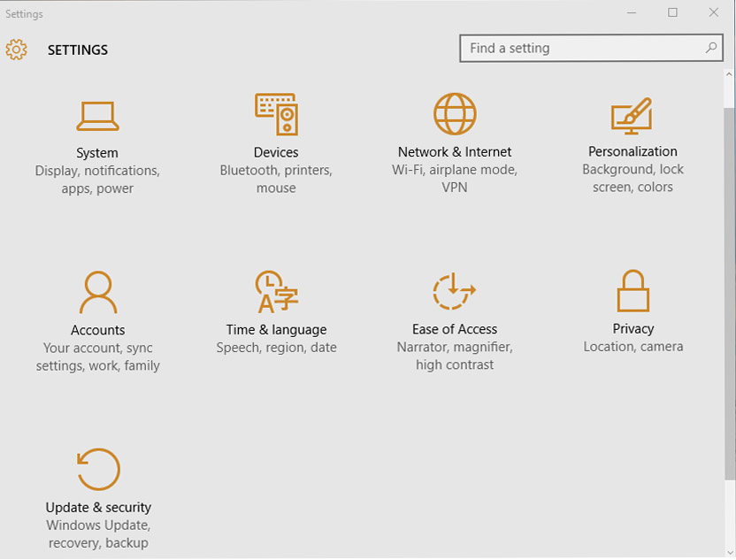Open the Time & language label
This screenshot has width=736, height=560.
coord(276,330)
